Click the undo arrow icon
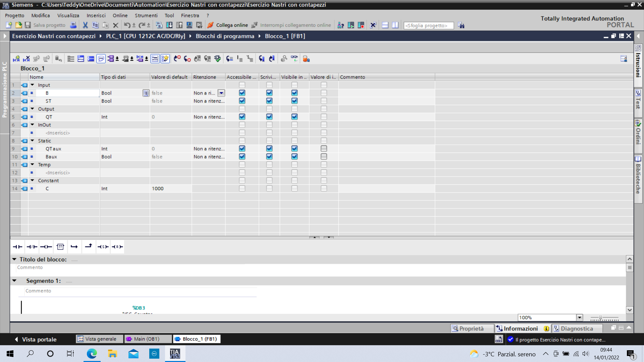644x362 pixels. tap(127, 25)
